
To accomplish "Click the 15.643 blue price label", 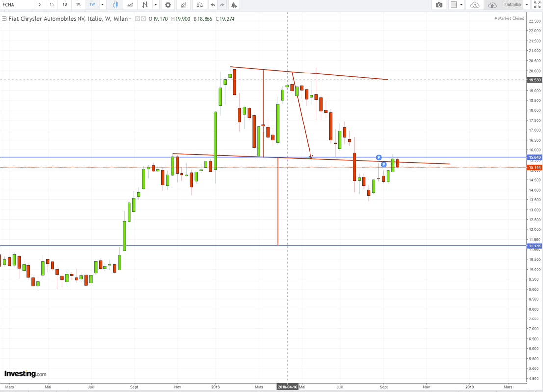I will click(534, 157).
